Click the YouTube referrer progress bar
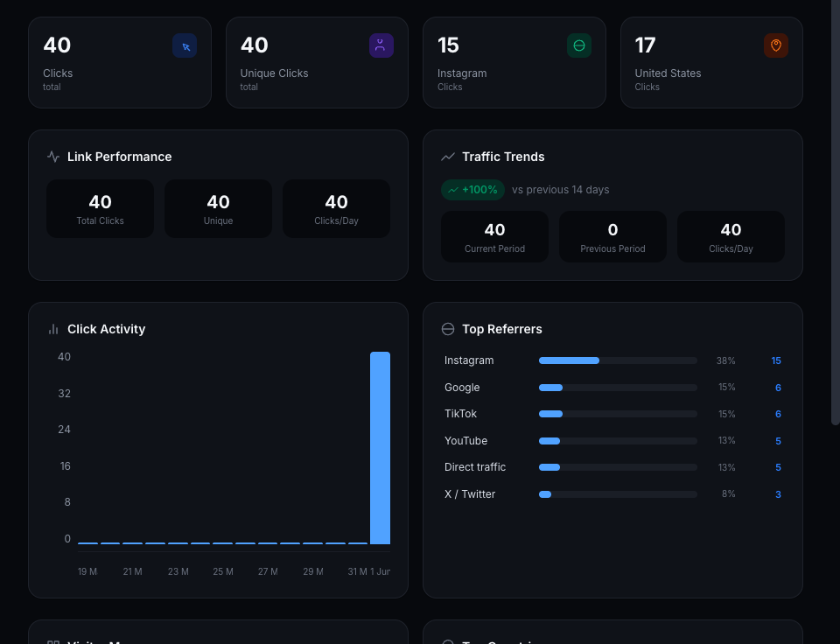The image size is (840, 644). [618, 441]
